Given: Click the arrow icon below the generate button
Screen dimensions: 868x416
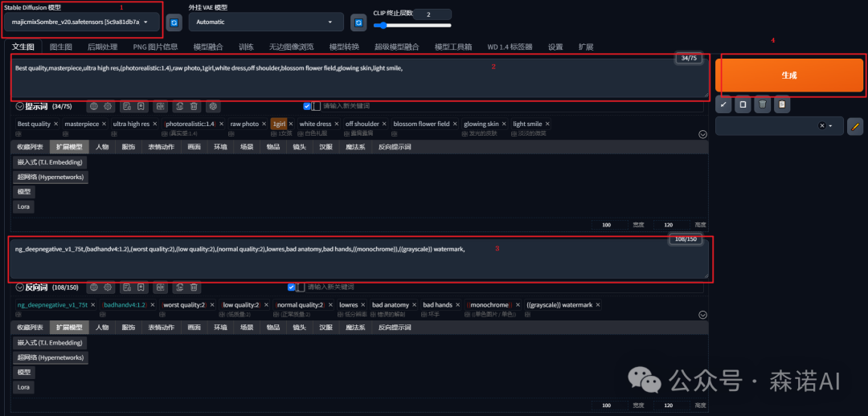Looking at the screenshot, I should click(723, 104).
